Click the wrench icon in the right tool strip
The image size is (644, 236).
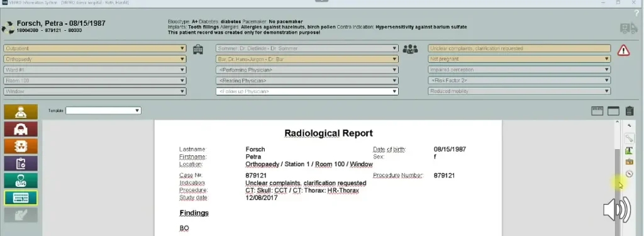point(629,138)
